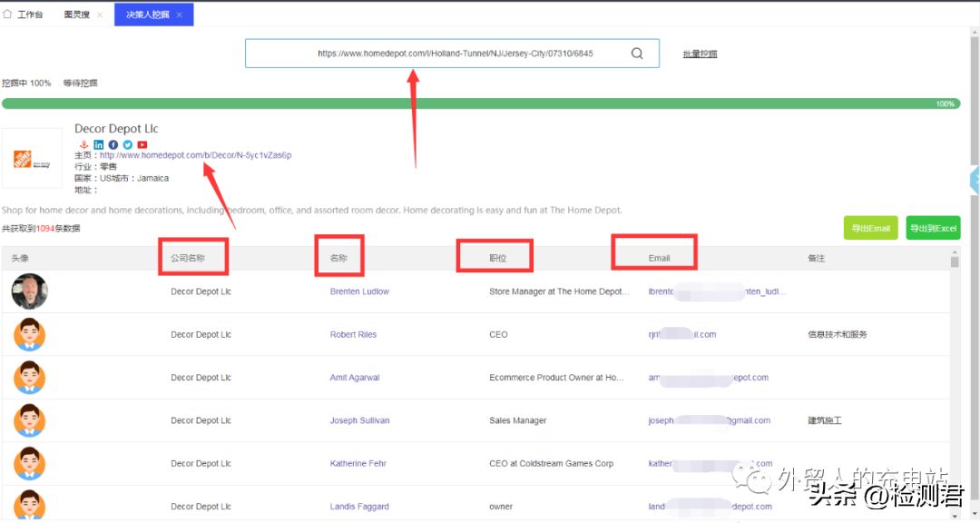The image size is (980, 523).
Task: Click the 挖掘中 100% status label
Action: 26,84
